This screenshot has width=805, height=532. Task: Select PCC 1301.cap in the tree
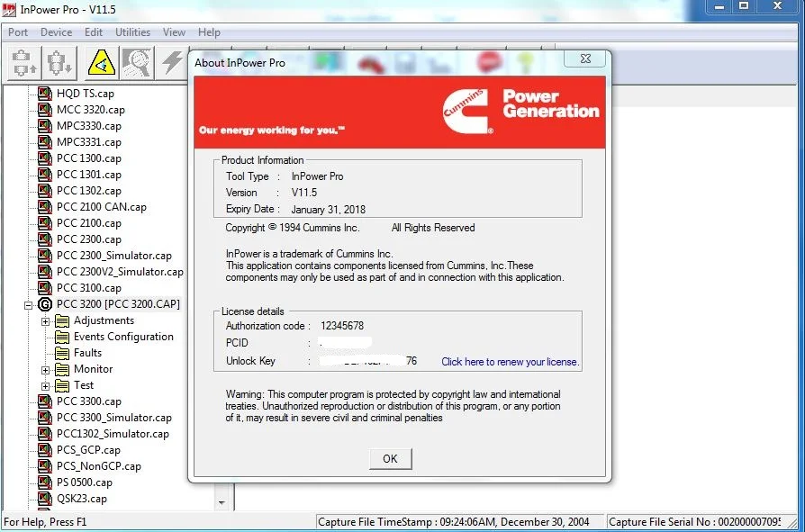point(89,175)
